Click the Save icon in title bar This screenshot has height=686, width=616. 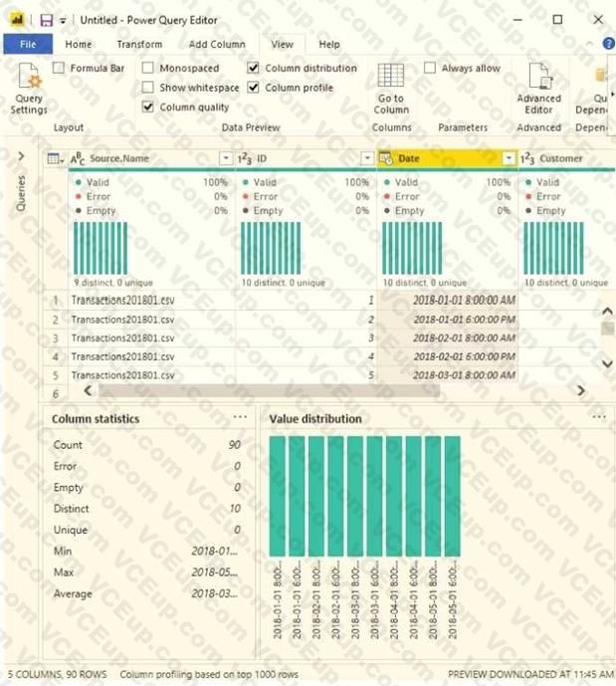(x=46, y=20)
